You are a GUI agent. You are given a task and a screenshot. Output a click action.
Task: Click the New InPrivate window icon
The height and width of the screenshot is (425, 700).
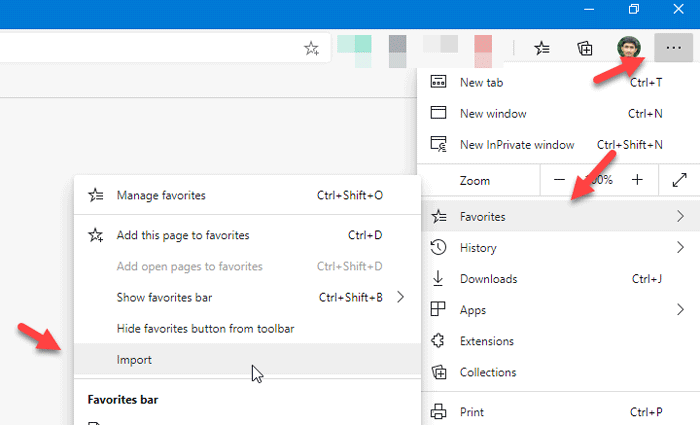(438, 144)
